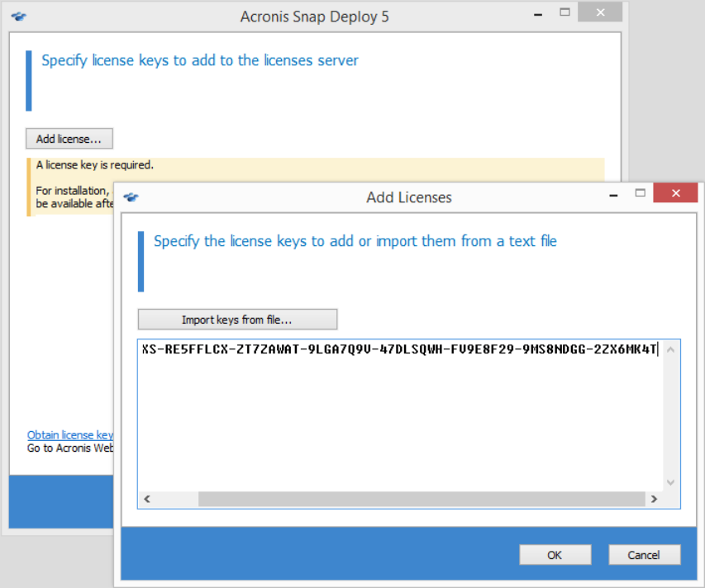This screenshot has width=705, height=588.
Task: Click horizontal scrollbar right arrow
Action: coord(655,499)
